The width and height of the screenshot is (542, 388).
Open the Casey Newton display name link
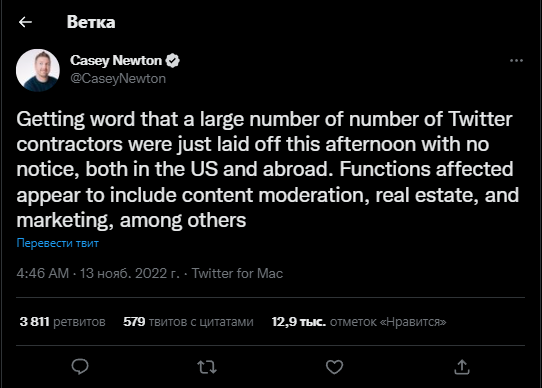[x=116, y=61]
